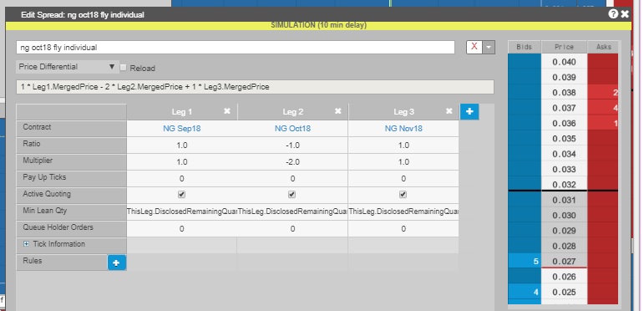
Task: Click ask cell at price 0.038
Action: click(x=603, y=93)
